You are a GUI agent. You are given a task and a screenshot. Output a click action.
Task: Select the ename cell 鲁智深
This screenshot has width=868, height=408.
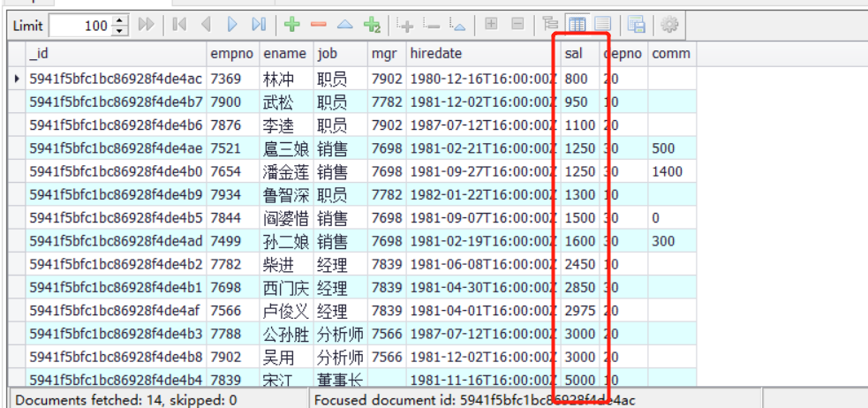286,195
